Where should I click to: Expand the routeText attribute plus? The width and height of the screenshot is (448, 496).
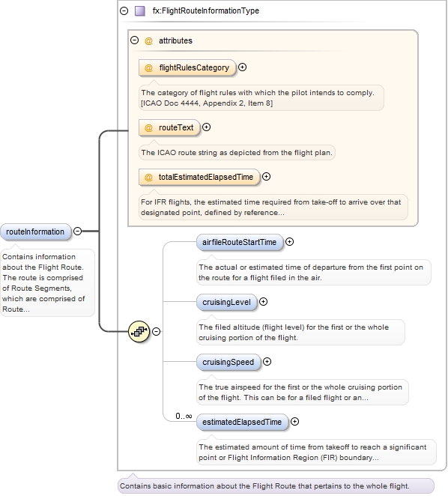[x=206, y=127]
